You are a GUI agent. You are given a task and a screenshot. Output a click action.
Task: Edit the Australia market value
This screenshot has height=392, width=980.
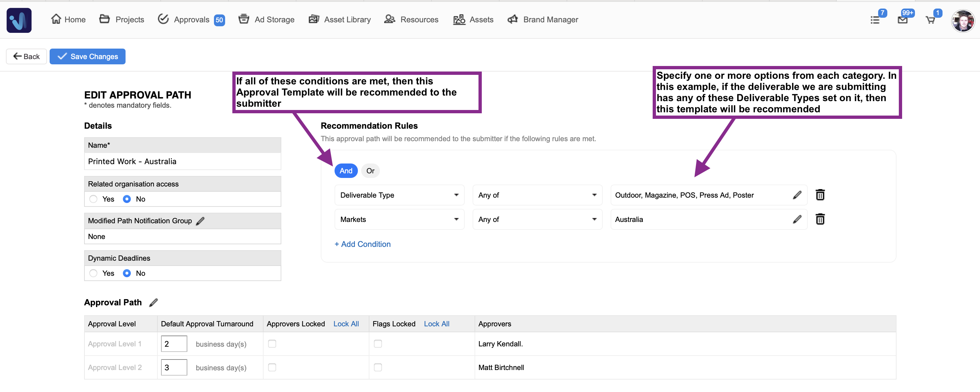(797, 219)
